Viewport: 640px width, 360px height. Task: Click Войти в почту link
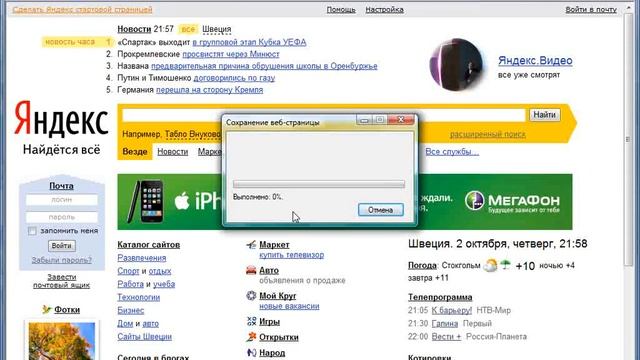[x=591, y=9]
